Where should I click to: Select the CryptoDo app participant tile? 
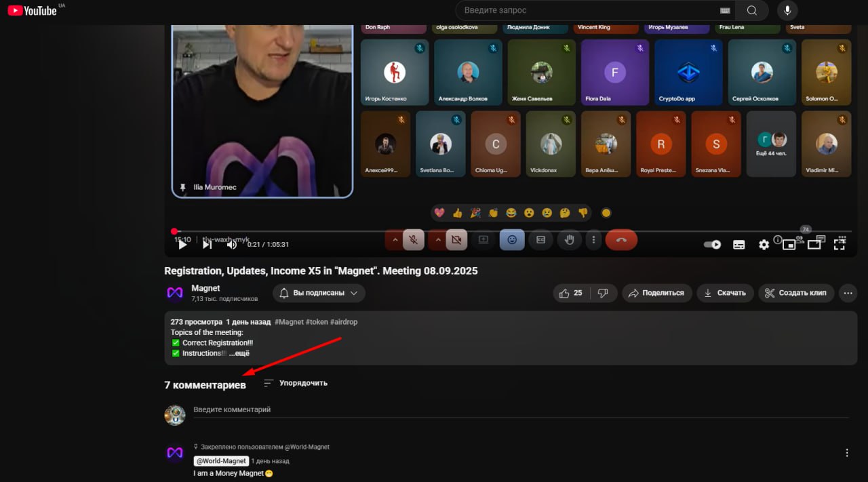688,73
